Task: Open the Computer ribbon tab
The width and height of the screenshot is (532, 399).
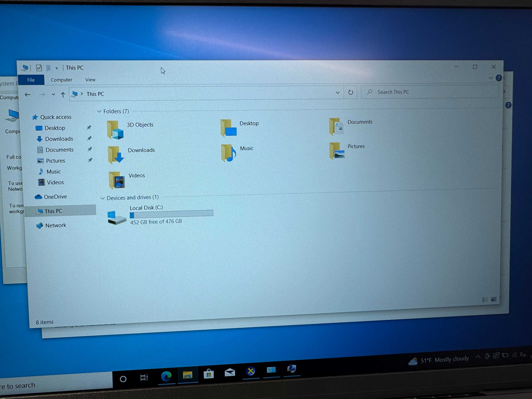Action: coord(62,80)
